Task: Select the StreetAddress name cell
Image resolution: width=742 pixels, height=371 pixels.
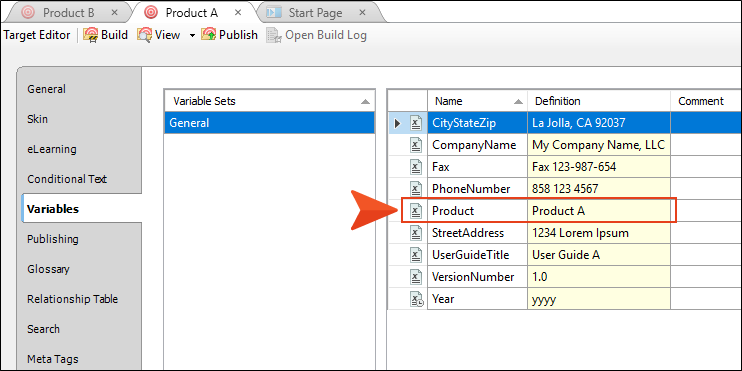Action: click(x=477, y=233)
